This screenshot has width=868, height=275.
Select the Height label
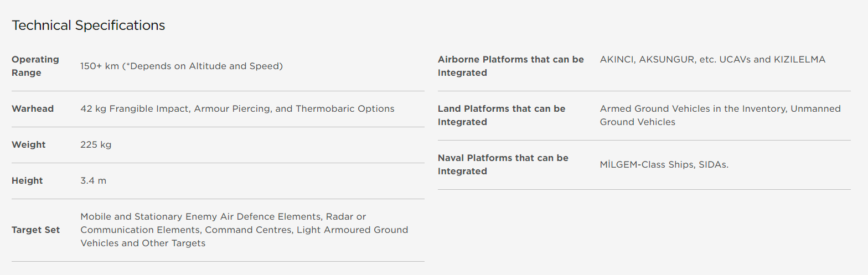(x=27, y=180)
